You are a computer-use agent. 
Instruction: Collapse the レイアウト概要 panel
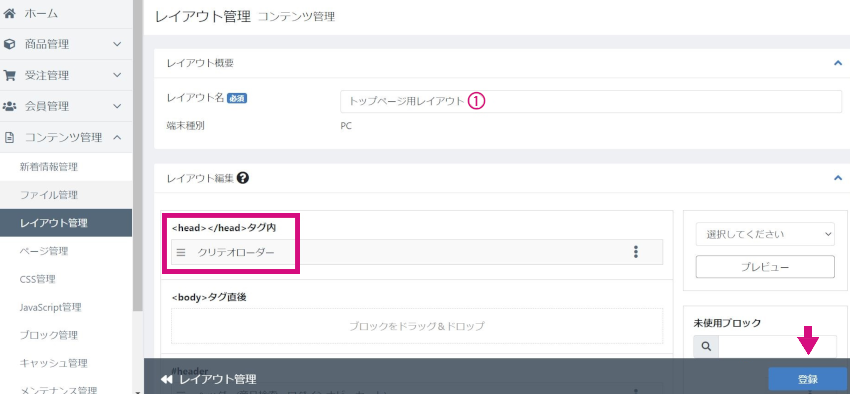[838, 63]
